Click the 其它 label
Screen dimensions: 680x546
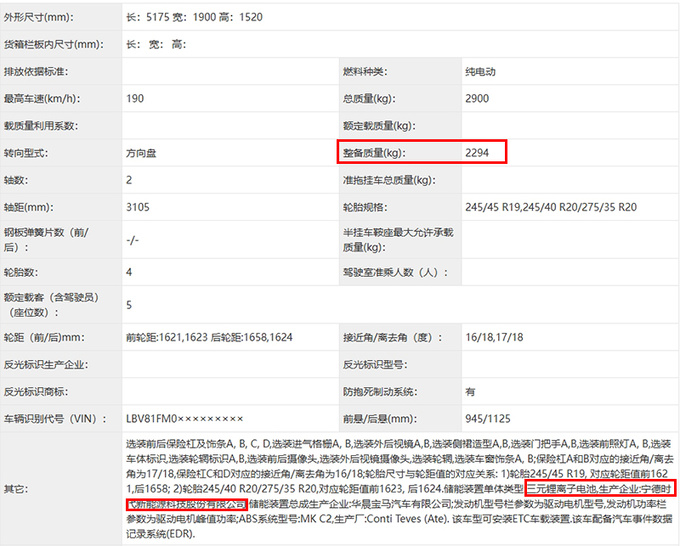[16, 489]
